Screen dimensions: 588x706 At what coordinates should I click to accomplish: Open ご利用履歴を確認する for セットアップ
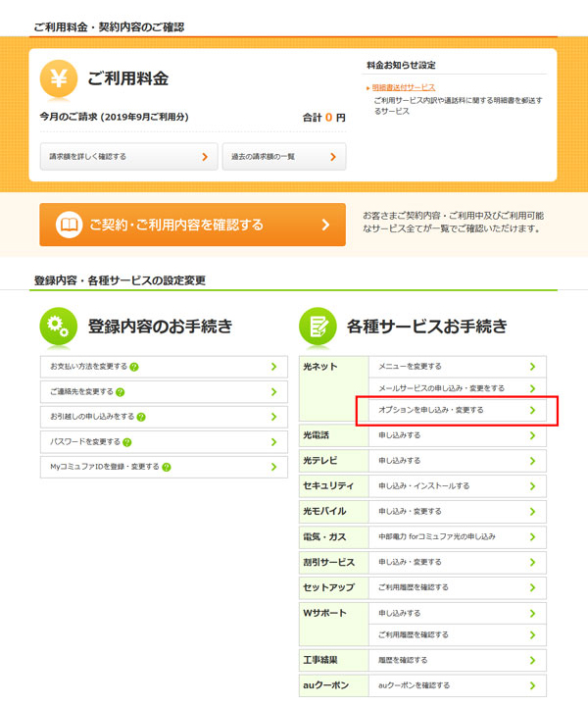coord(458,587)
